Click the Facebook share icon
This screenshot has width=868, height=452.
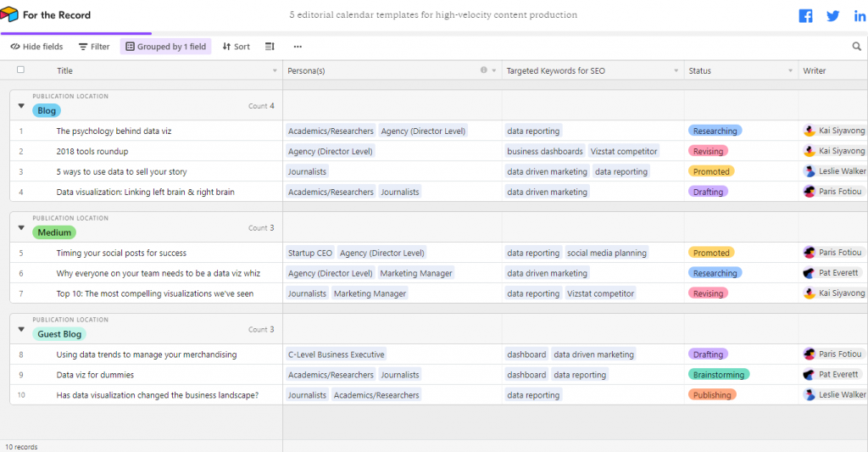click(x=805, y=16)
